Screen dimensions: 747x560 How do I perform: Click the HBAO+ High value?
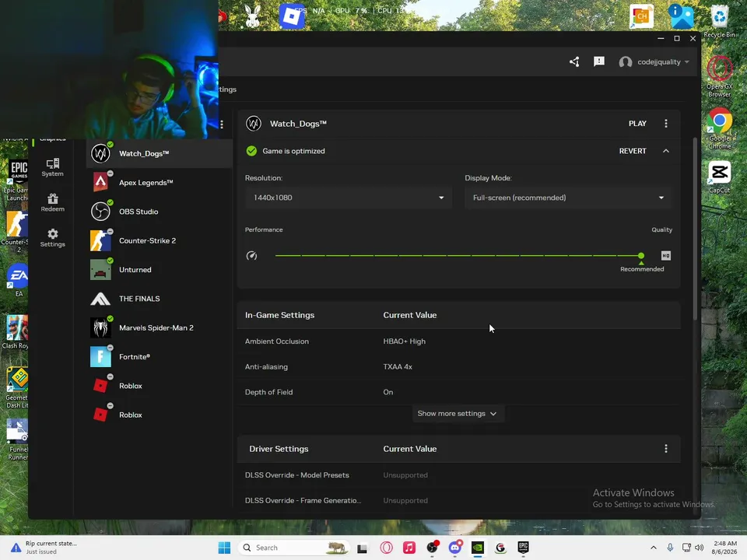pyautogui.click(x=404, y=341)
